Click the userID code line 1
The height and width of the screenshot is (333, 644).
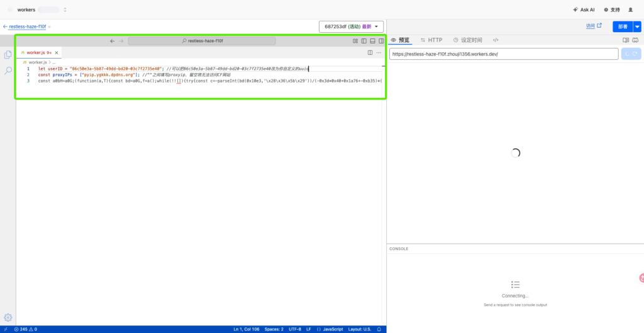pyautogui.click(x=174, y=69)
